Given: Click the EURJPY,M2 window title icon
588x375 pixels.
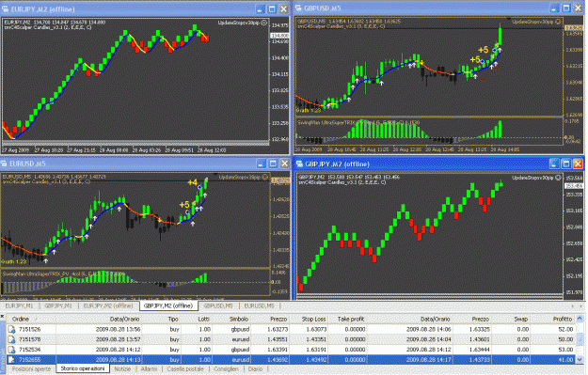Looking at the screenshot, I should [x=6, y=8].
